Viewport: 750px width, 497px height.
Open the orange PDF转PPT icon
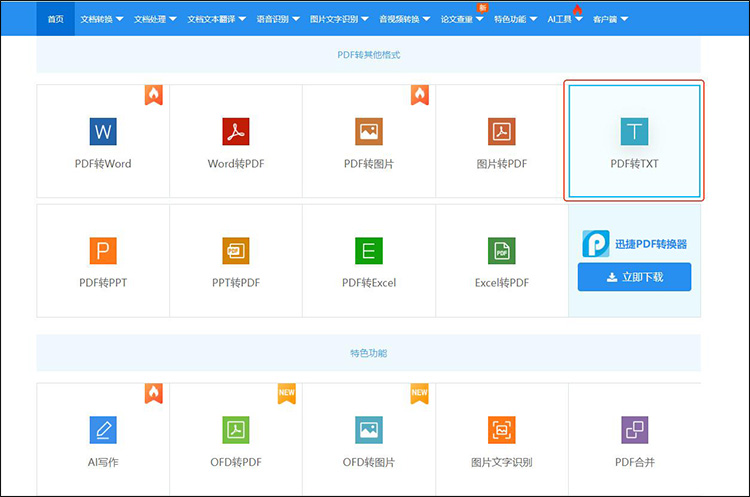[x=103, y=251]
